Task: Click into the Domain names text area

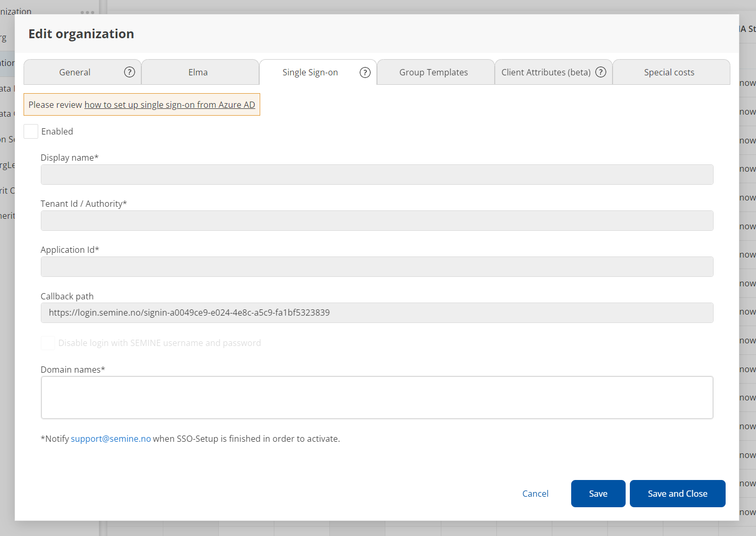Action: point(377,398)
